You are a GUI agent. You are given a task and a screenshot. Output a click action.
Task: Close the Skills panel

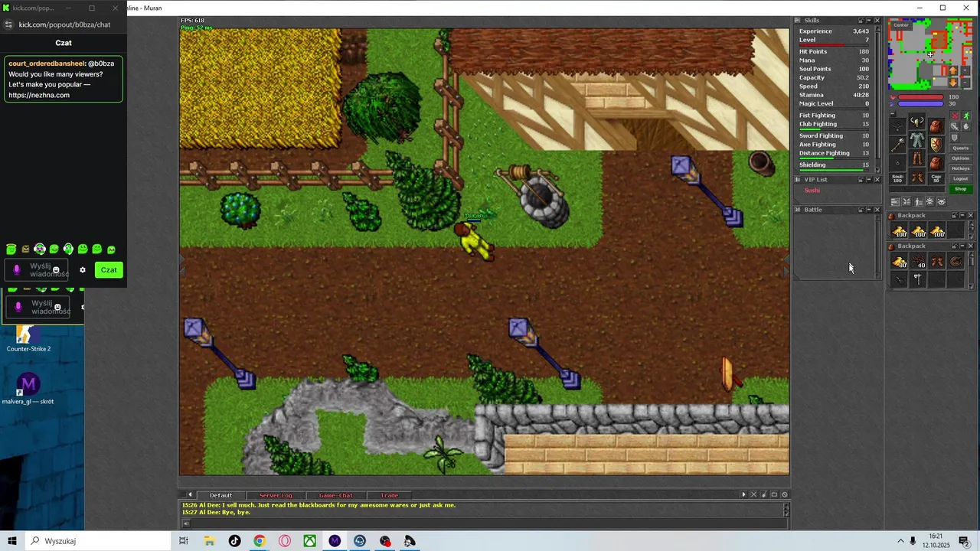pos(877,21)
